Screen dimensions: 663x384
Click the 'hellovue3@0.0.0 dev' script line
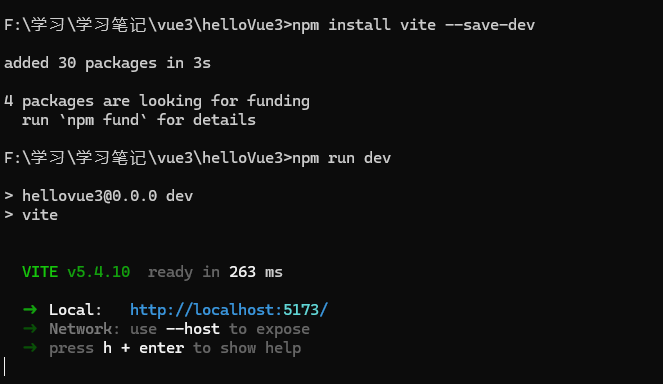[x=107, y=196]
